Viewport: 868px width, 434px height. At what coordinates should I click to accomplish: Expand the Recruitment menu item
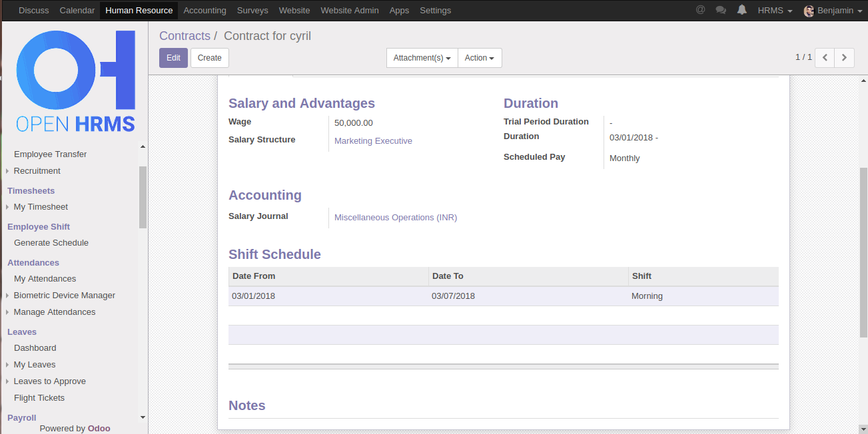pyautogui.click(x=37, y=171)
